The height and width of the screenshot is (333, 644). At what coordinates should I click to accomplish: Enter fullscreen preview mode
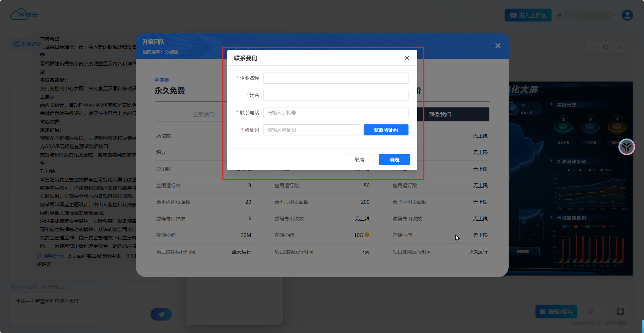click(620, 312)
